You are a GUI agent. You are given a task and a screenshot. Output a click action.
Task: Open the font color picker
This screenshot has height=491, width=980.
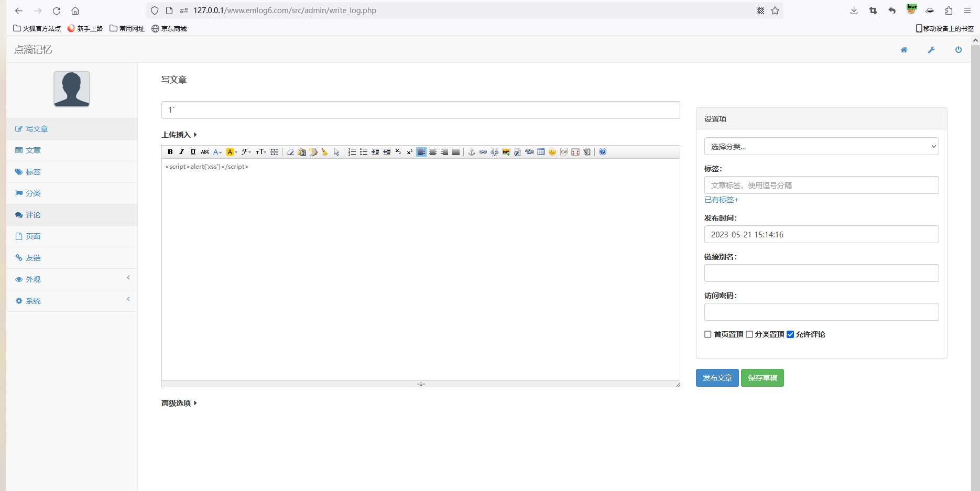(x=217, y=152)
